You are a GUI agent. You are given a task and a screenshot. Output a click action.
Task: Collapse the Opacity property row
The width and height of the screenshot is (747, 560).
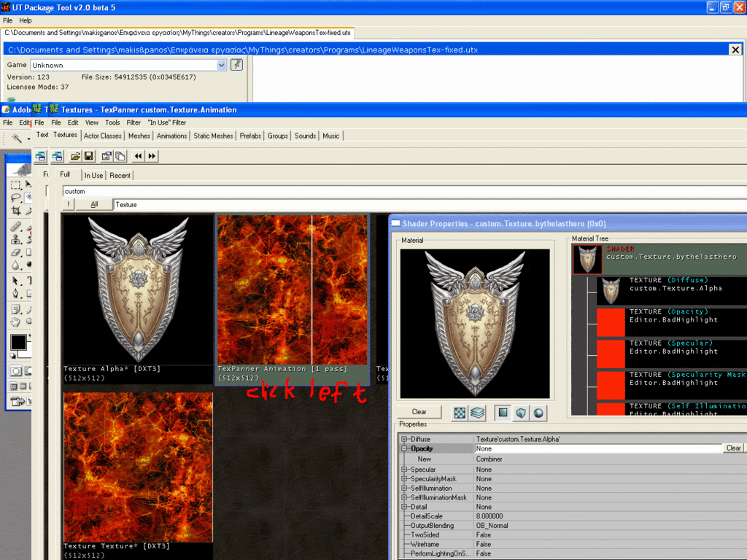(x=405, y=448)
